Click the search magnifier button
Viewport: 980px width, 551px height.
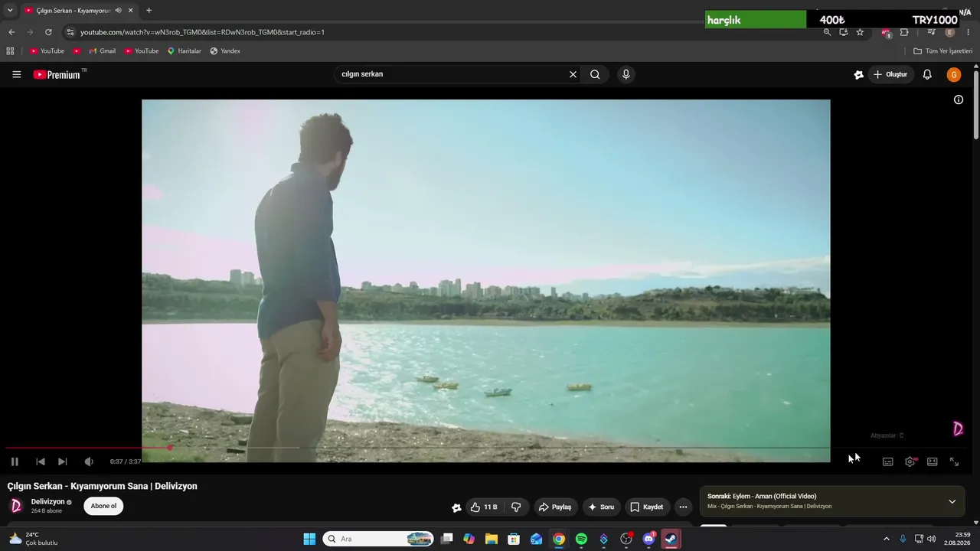[595, 74]
